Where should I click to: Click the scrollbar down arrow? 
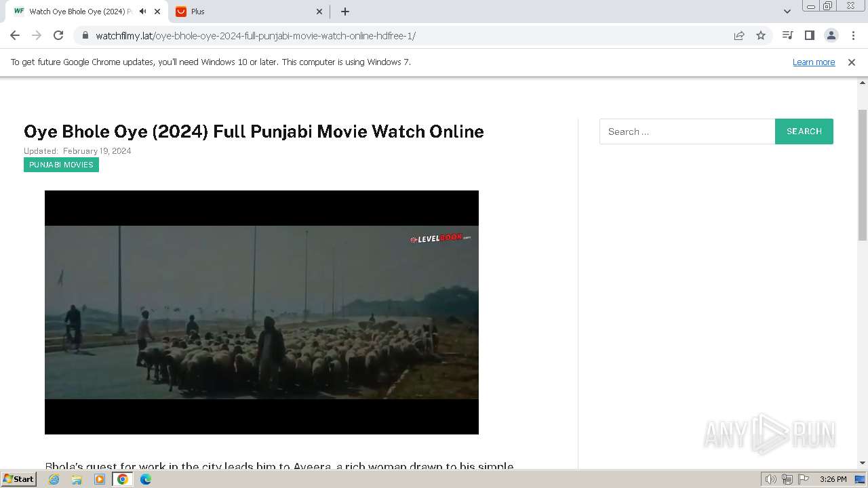pos(863,463)
